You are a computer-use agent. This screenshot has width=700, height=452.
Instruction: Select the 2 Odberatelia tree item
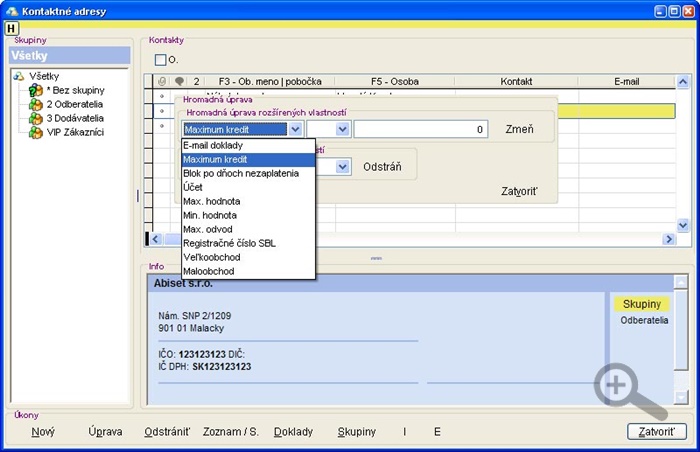(x=75, y=104)
